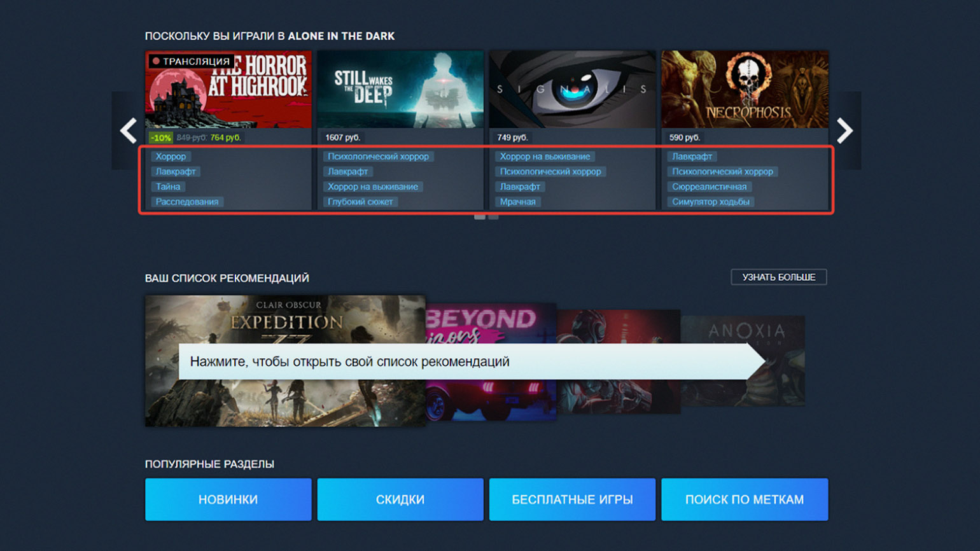
Task: Open the СКИДКИ section
Action: tap(400, 499)
